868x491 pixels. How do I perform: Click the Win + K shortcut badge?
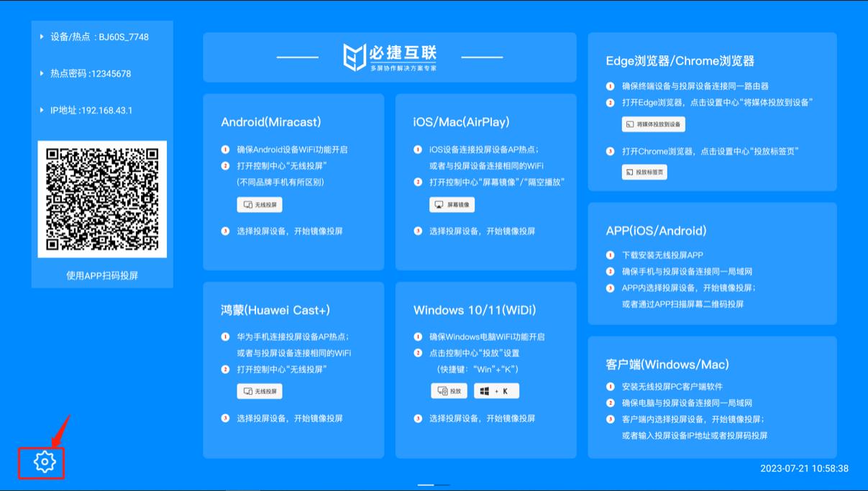pos(496,391)
